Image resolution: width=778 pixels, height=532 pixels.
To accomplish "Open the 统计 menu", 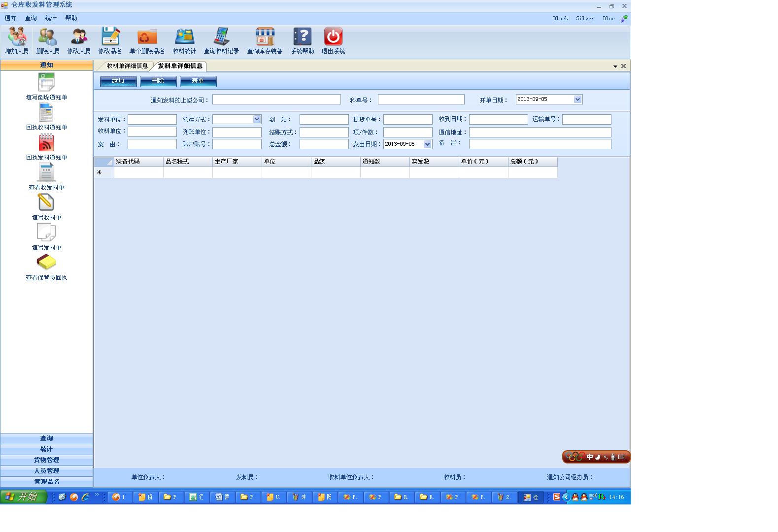I will tap(51, 18).
